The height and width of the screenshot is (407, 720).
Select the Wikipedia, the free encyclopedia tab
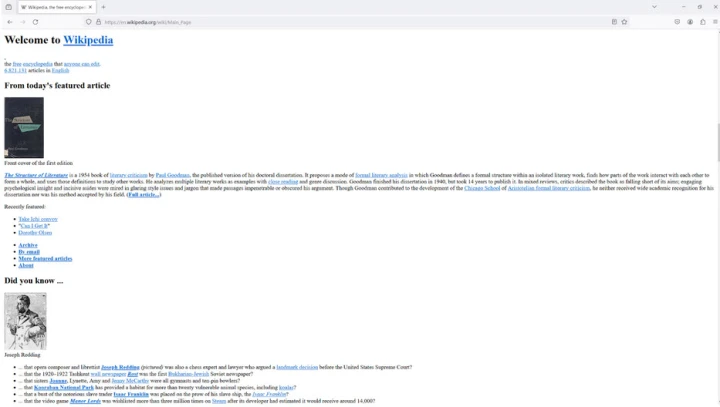(56, 7)
